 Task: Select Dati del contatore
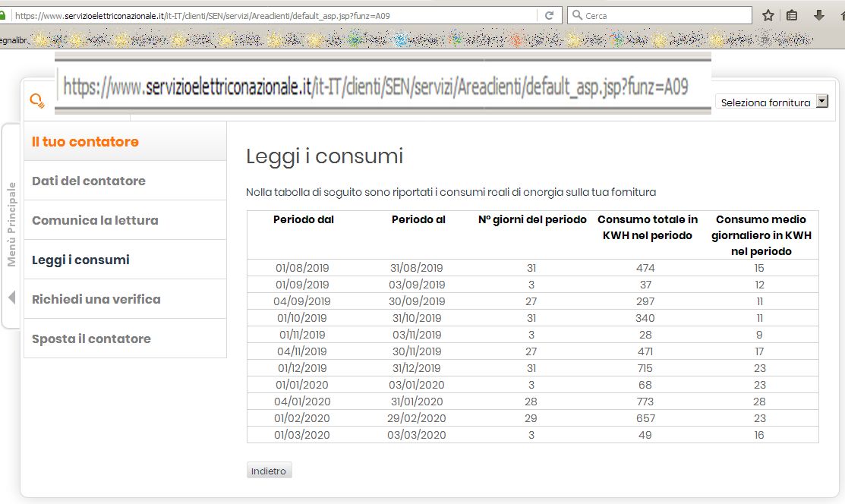pyautogui.click(x=89, y=181)
